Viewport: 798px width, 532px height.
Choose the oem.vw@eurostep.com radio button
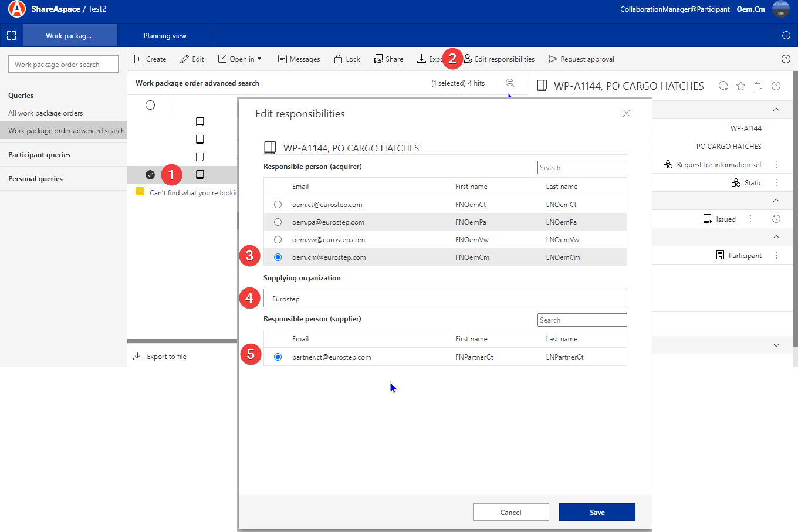pos(278,240)
